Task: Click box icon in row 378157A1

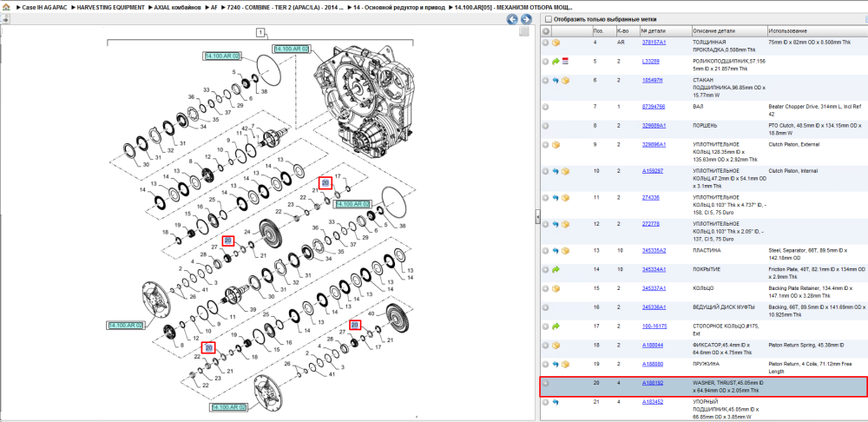Action: click(x=556, y=43)
